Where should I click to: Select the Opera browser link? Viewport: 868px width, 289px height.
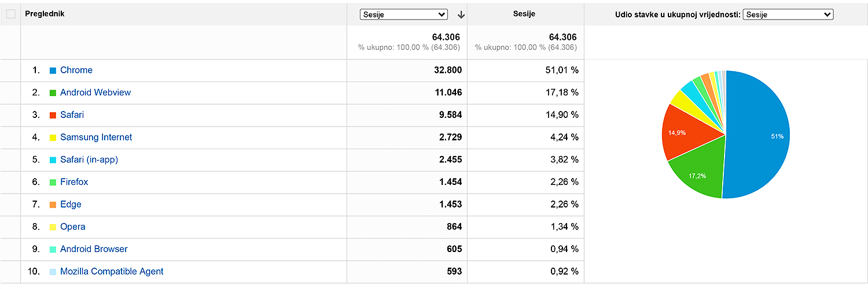(x=72, y=227)
